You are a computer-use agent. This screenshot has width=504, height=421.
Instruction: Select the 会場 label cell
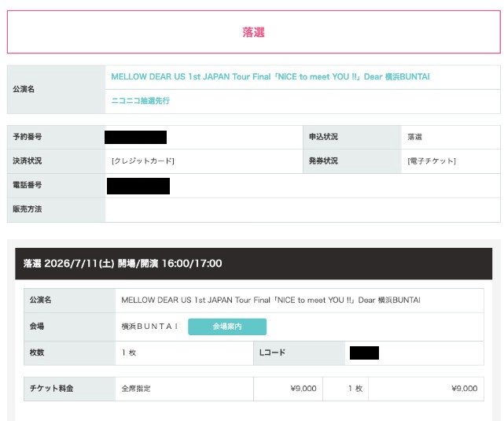(x=70, y=327)
